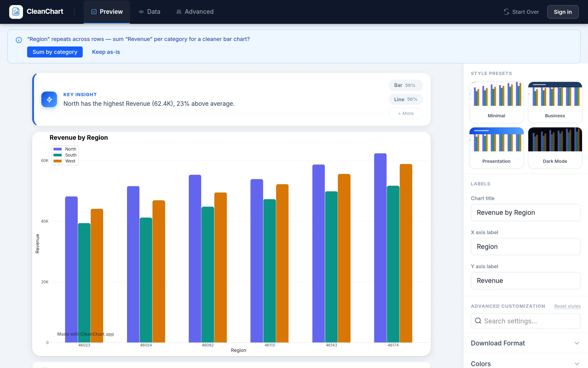Click the CleanChart logo icon
This screenshot has width=588, height=368.
point(16,12)
